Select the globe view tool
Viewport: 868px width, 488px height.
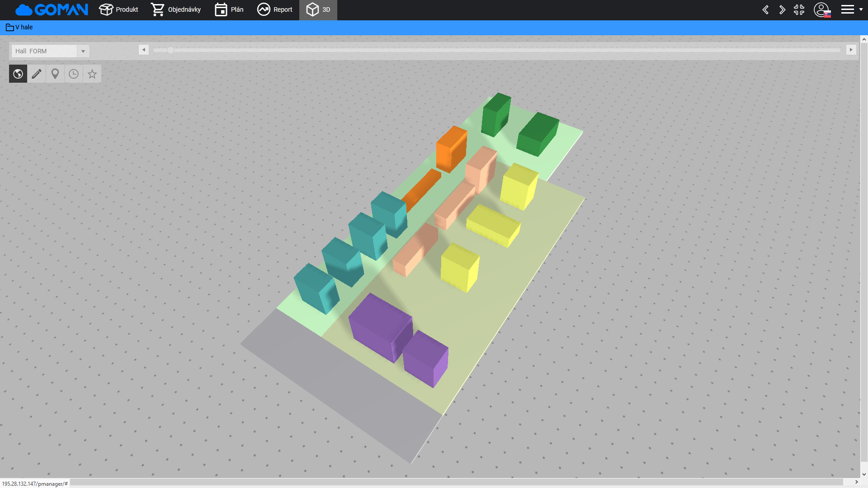(x=18, y=74)
